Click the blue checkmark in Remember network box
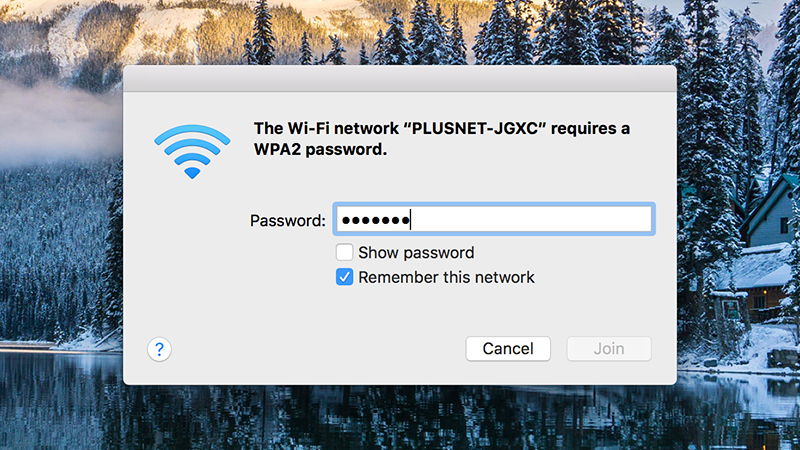Image resolution: width=800 pixels, height=450 pixels. click(x=344, y=277)
